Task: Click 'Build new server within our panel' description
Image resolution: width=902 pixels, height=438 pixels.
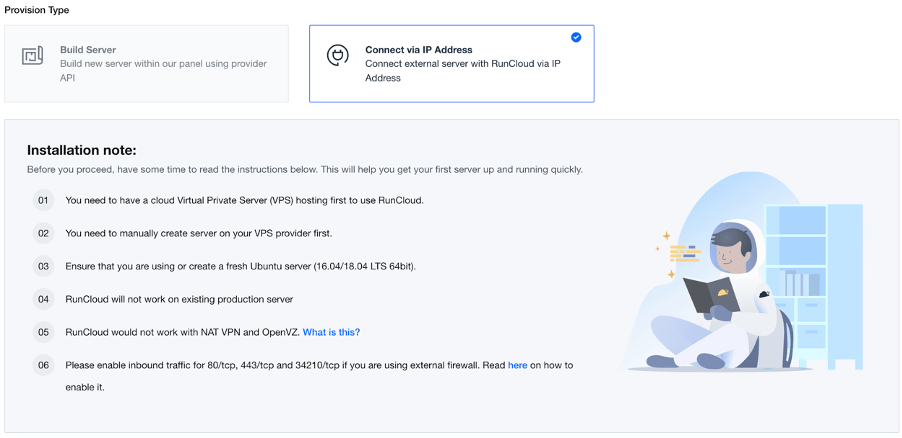Action: pos(163,71)
